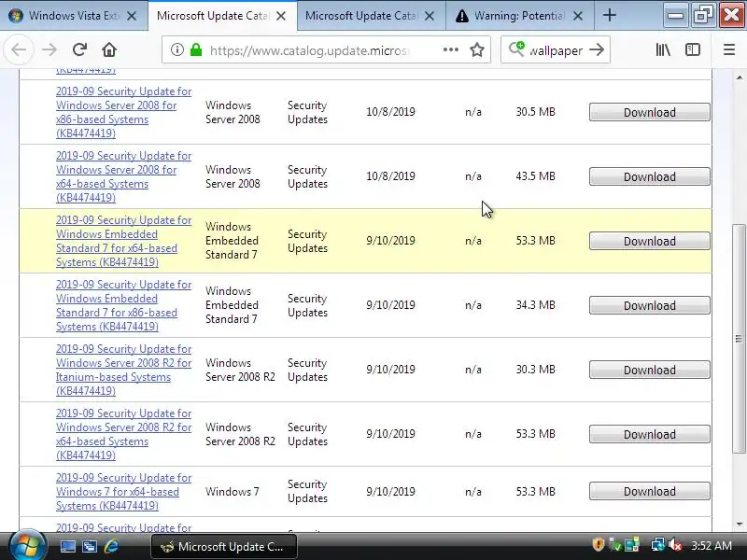Download the Embedded Standard 7 x64 update
Image resolution: width=747 pixels, height=560 pixels.
coord(649,241)
